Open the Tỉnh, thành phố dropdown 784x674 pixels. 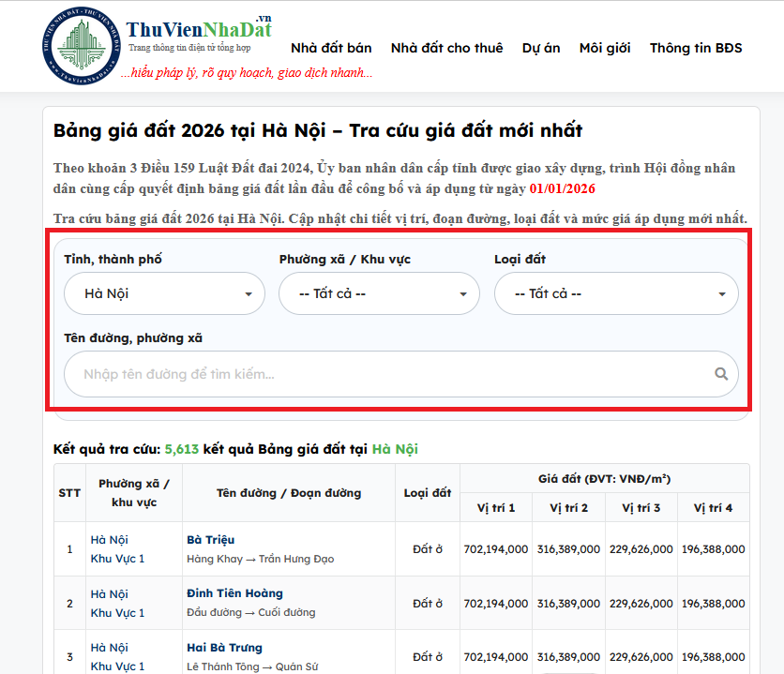point(165,293)
